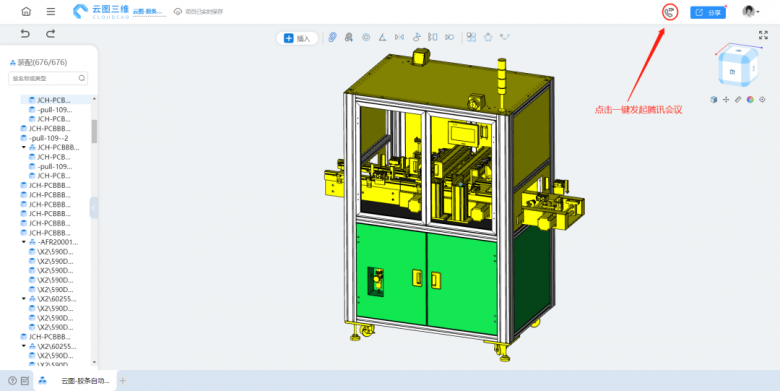Open the hamburger menu in top bar
Image resolution: width=780 pixels, height=391 pixels.
tap(51, 11)
